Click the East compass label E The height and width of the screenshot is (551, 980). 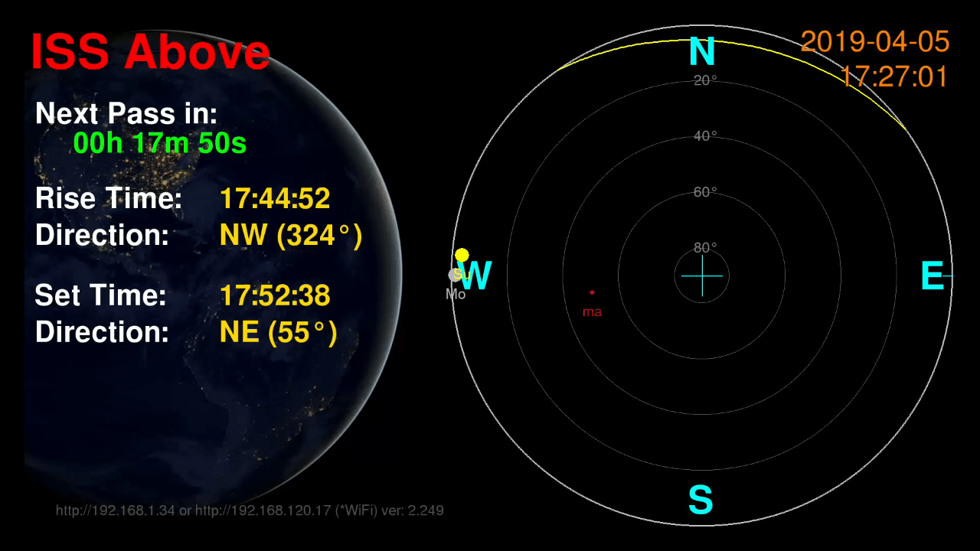932,276
